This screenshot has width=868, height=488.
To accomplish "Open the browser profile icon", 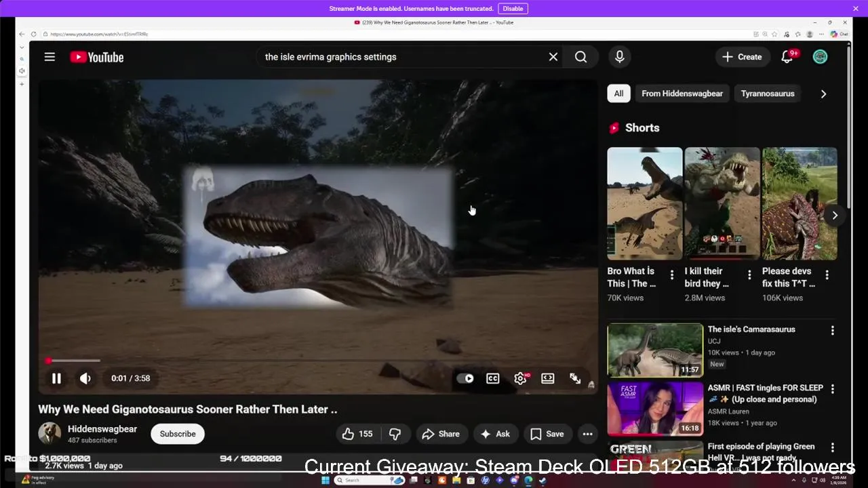I will (x=810, y=34).
